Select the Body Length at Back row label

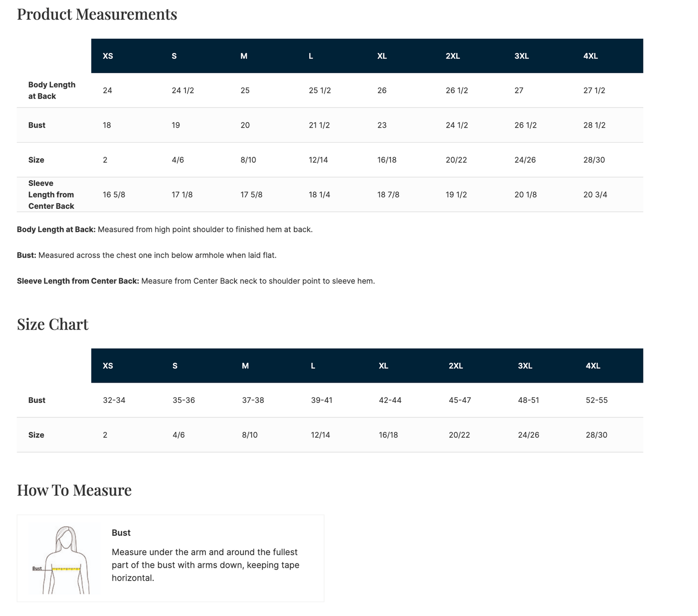tap(52, 90)
